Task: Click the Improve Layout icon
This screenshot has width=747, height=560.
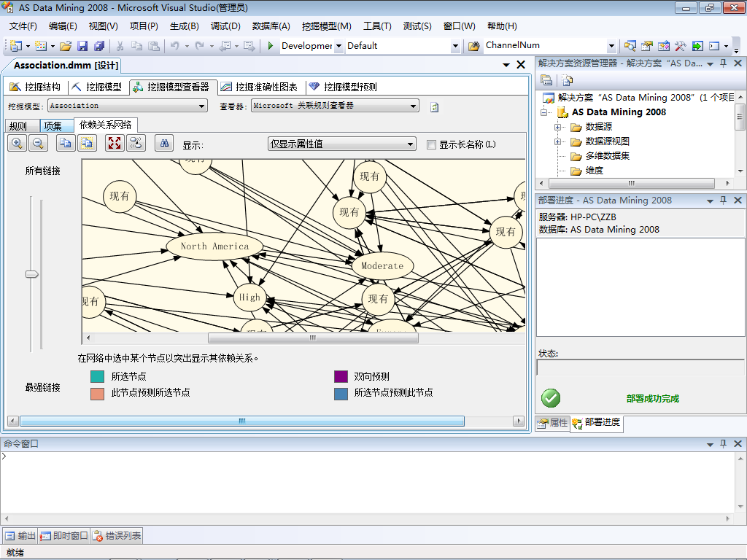Action: coord(136,143)
